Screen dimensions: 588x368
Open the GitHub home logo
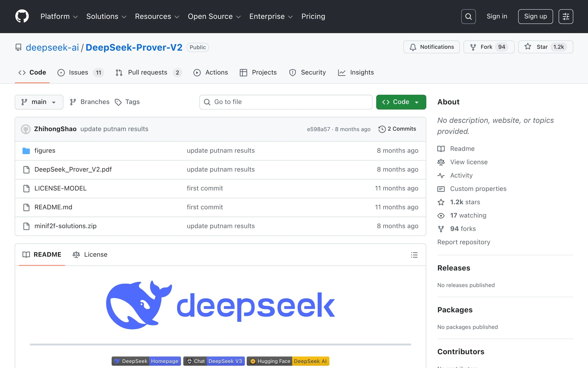tap(22, 16)
